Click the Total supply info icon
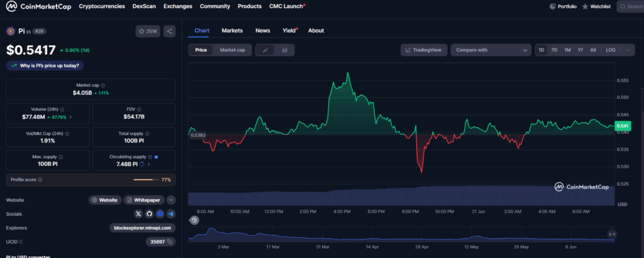This screenshot has height=258, width=644. click(147, 134)
